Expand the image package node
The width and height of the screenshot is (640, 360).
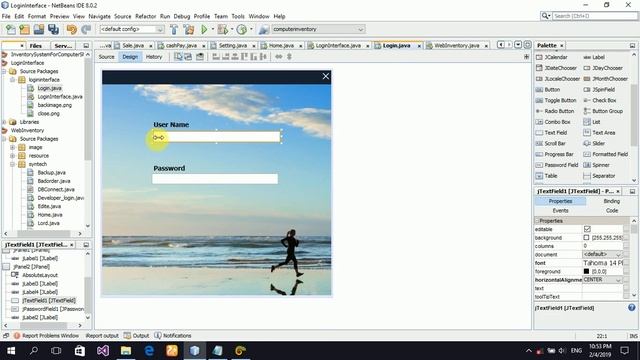[x=13, y=147]
